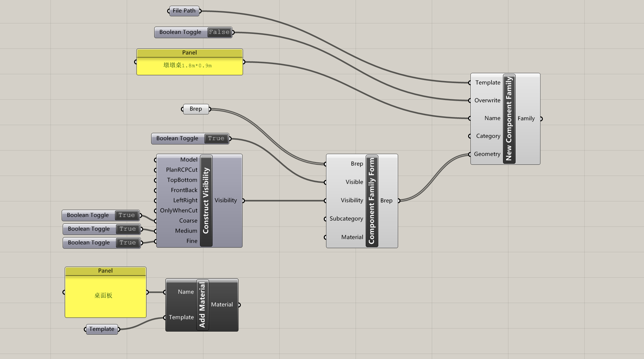The image size is (644, 359).
Task: Click the Subcategory input of Component Family Form
Action: [x=346, y=219]
